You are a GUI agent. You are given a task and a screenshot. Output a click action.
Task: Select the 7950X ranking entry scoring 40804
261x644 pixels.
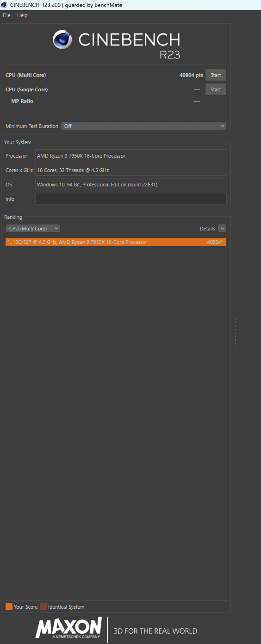(116, 242)
